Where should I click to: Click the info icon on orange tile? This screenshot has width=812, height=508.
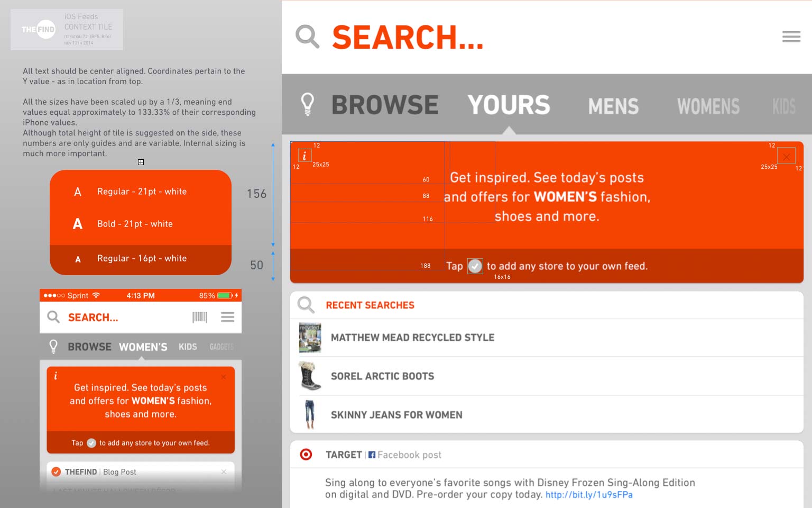coord(304,156)
